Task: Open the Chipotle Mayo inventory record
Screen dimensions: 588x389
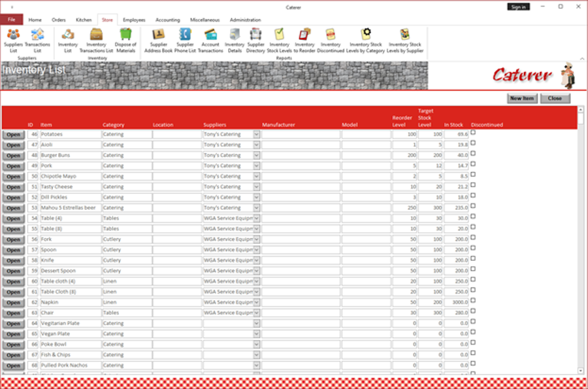Action: 14,177
